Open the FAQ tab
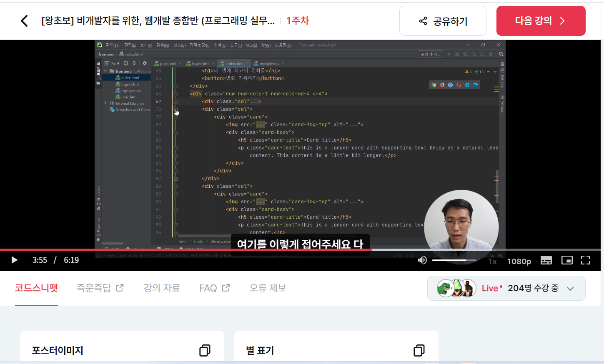This screenshot has width=604, height=364. 214,288
